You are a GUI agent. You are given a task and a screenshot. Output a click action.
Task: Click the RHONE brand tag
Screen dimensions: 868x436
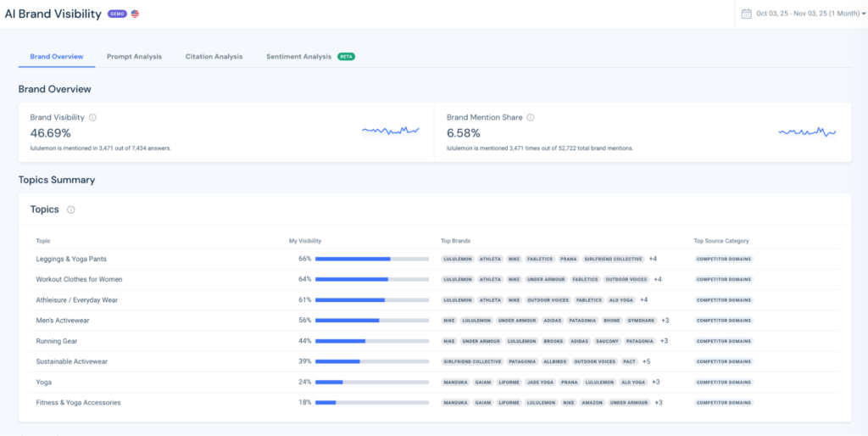click(610, 320)
